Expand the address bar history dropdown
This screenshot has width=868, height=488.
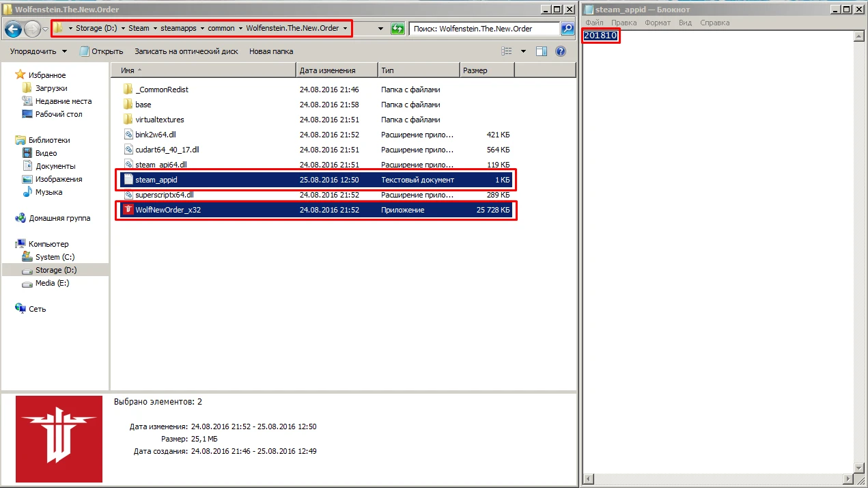pos(380,29)
